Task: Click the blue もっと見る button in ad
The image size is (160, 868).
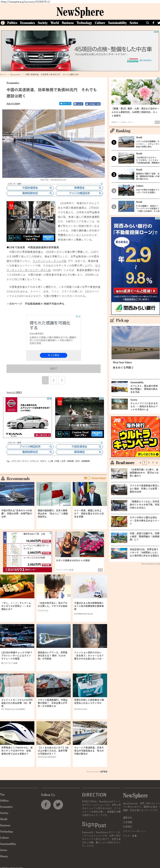Action: click(53, 355)
